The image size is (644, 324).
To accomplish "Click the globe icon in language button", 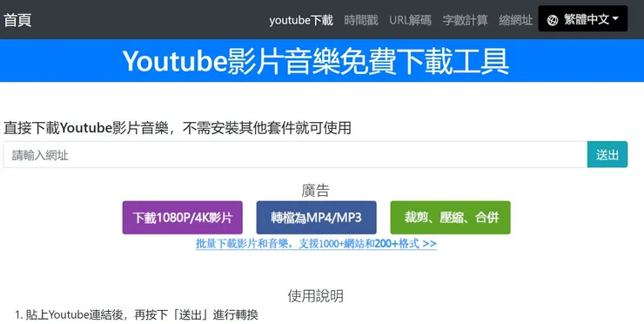I will pos(553,20).
